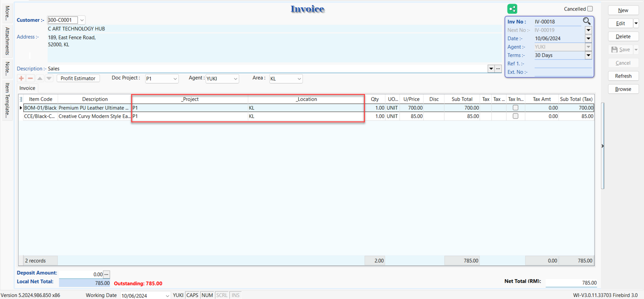The width and height of the screenshot is (644, 299).
Task: Click the Ref 1 input field
Action: (563, 64)
